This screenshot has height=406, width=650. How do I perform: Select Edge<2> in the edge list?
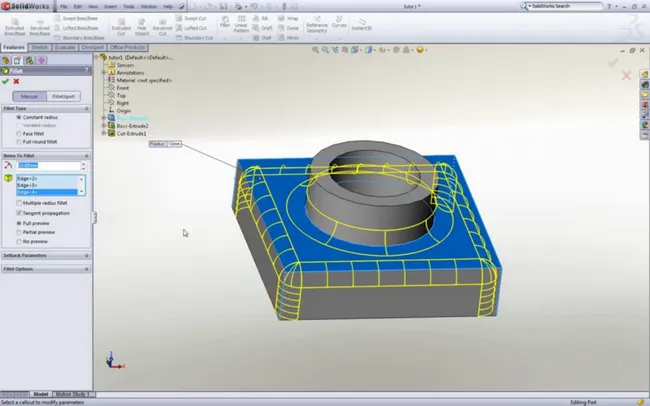[x=47, y=179]
